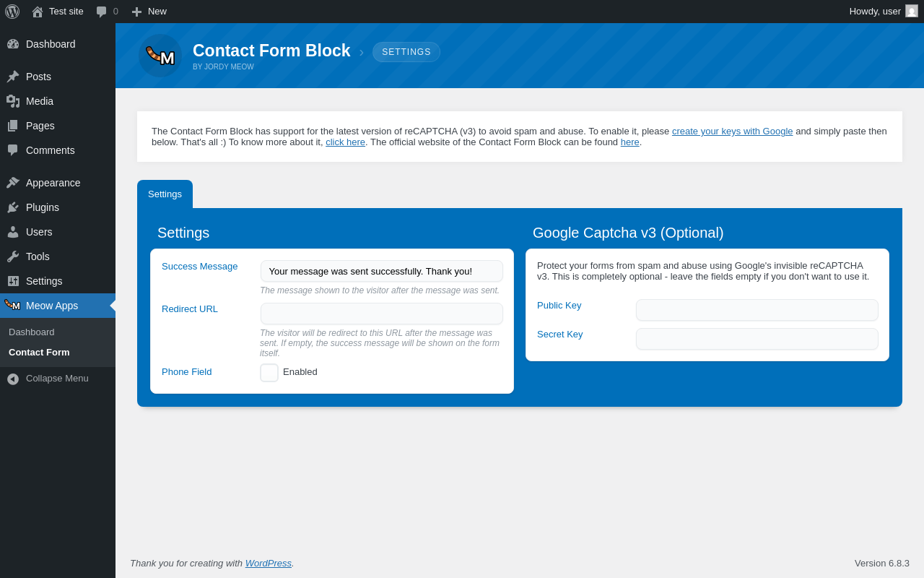Focus the Redirect URL input field

(x=382, y=314)
